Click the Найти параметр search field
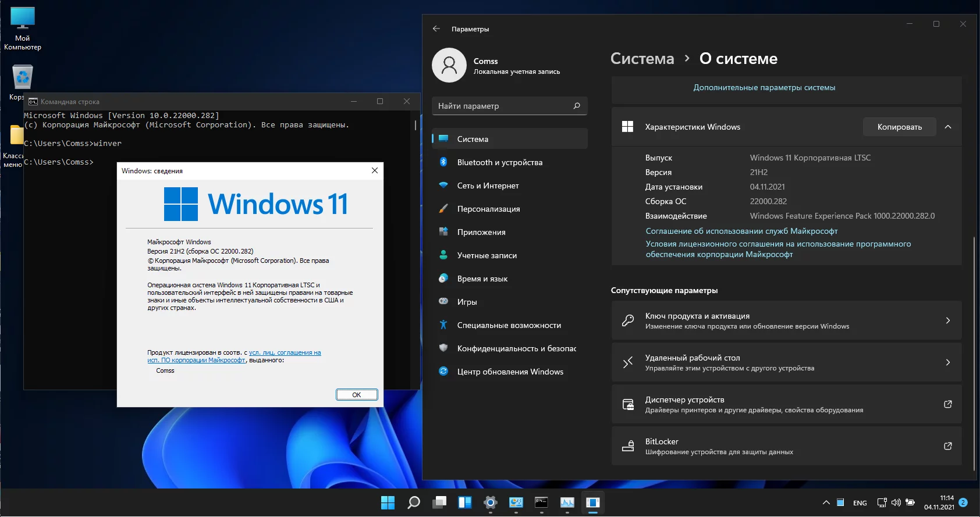Image resolution: width=980 pixels, height=517 pixels. click(503, 106)
